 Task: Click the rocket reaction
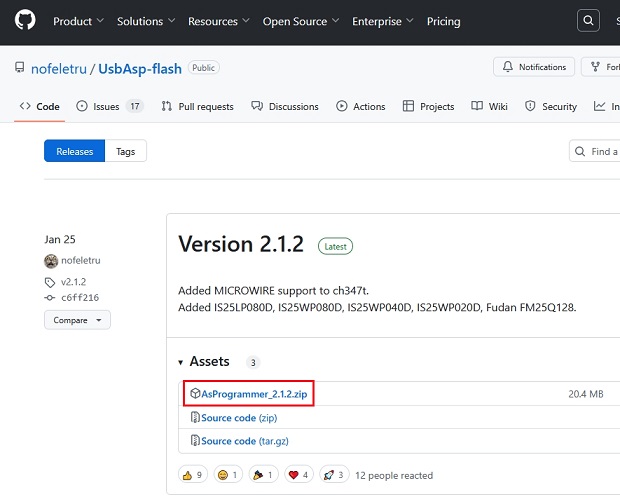pos(334,475)
